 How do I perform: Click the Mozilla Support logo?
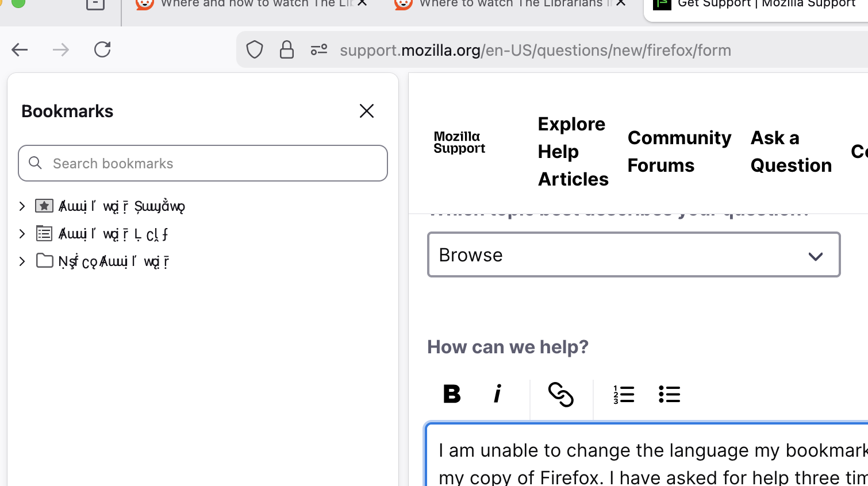point(459,142)
